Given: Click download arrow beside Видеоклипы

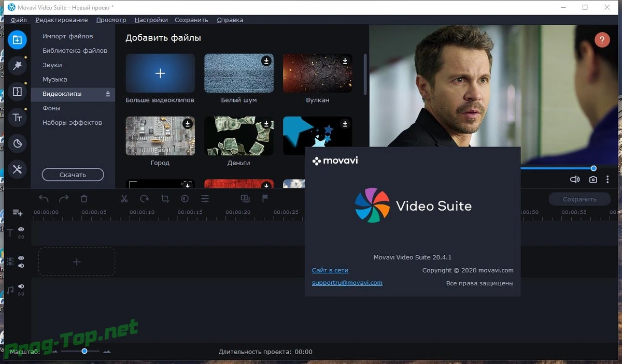Looking at the screenshot, I should (x=108, y=94).
